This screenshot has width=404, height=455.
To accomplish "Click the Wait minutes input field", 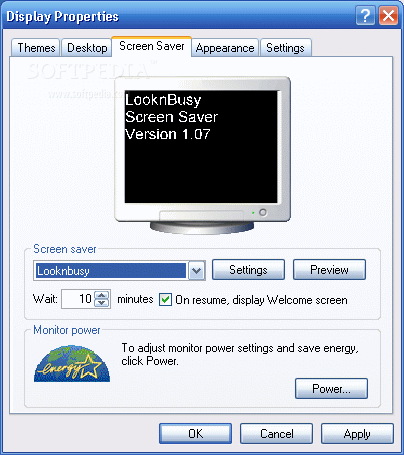I will pyautogui.click(x=78, y=299).
